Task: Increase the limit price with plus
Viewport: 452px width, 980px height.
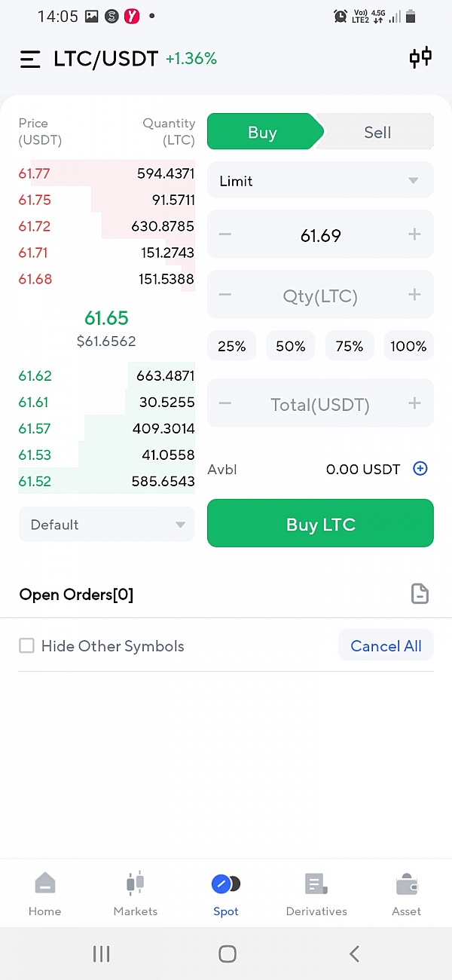Action: [414, 235]
